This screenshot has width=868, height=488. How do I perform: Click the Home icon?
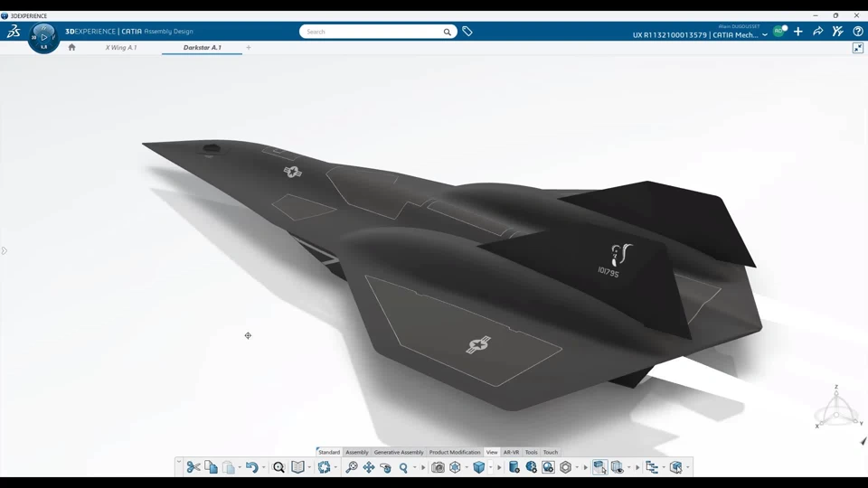(72, 47)
